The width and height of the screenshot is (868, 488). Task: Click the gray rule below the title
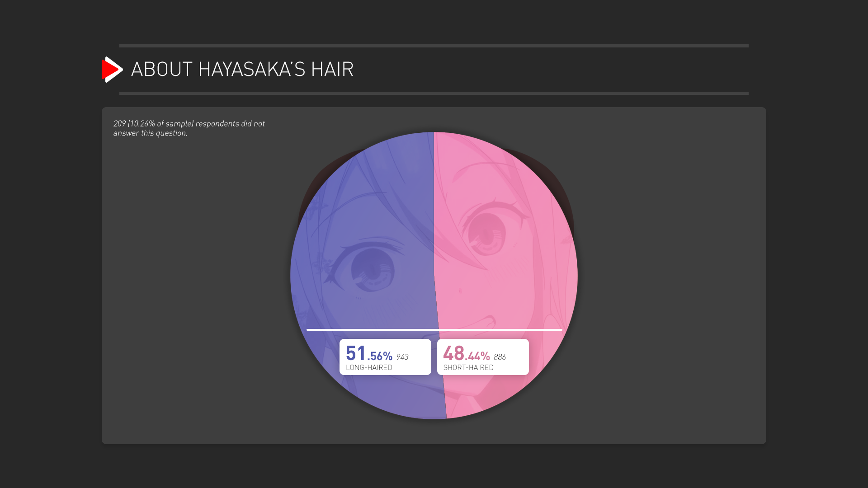434,94
